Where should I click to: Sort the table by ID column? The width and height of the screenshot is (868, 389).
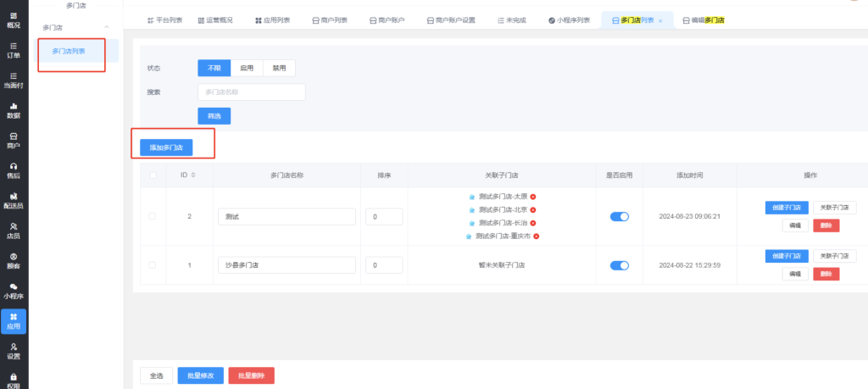pos(193,175)
